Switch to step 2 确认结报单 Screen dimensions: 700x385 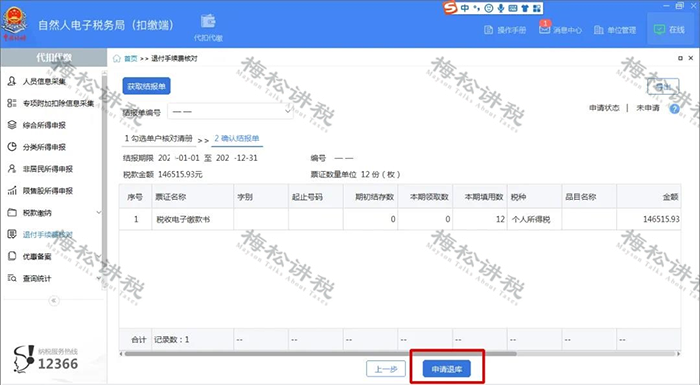click(237, 138)
